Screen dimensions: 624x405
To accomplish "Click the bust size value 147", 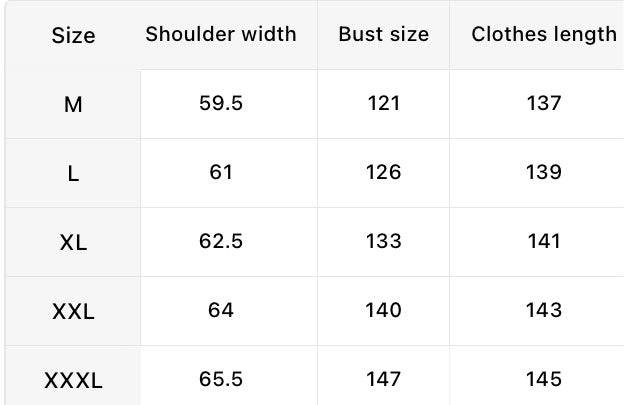I will [x=384, y=379].
